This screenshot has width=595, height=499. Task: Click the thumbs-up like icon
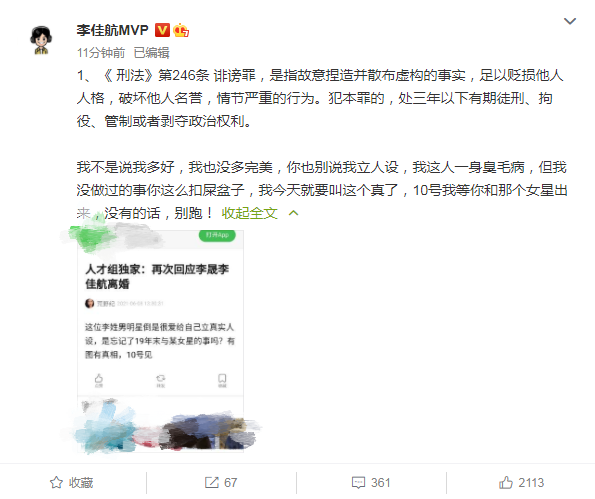coord(505,482)
